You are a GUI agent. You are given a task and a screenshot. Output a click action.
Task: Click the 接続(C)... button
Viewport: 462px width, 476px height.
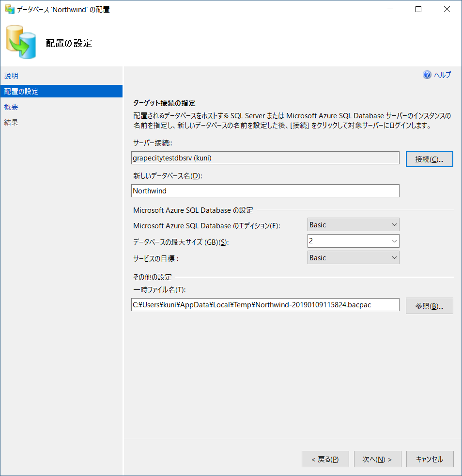pos(429,159)
